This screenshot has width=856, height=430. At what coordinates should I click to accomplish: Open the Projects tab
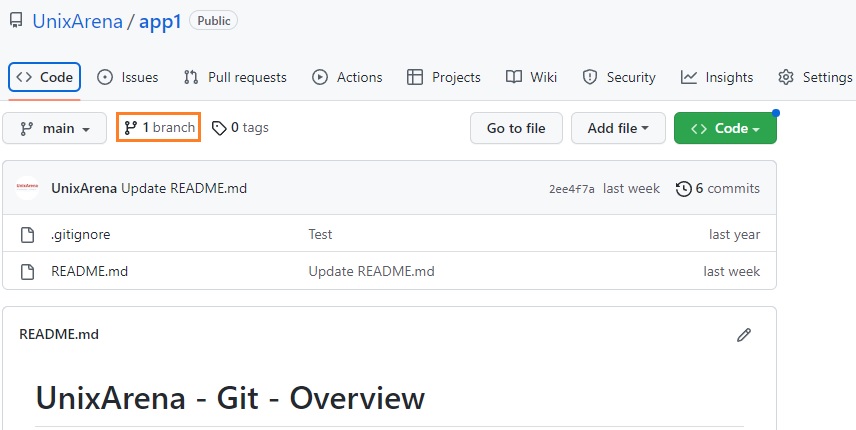point(444,77)
